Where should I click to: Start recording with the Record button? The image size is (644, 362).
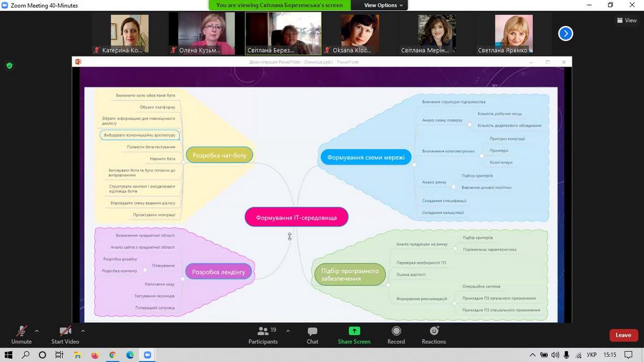click(x=396, y=335)
